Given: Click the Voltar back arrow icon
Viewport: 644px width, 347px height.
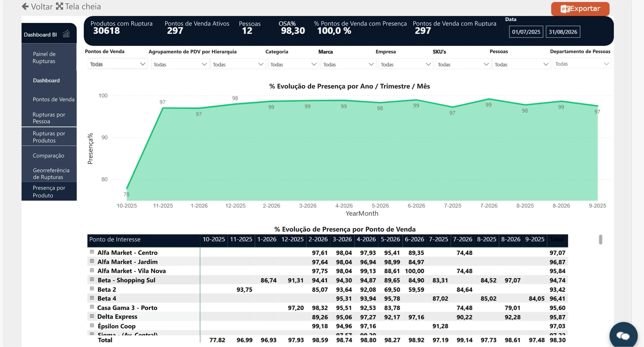Looking at the screenshot, I should point(25,6).
